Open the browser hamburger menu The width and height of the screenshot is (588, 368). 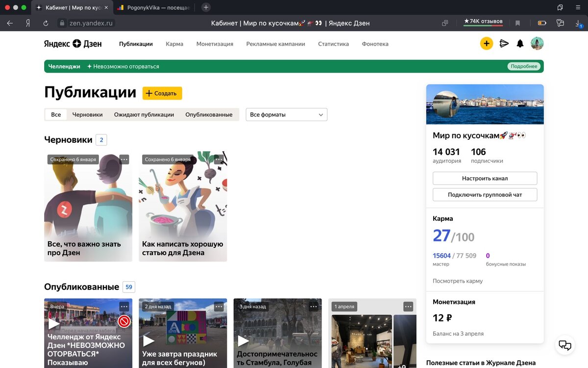(x=578, y=7)
